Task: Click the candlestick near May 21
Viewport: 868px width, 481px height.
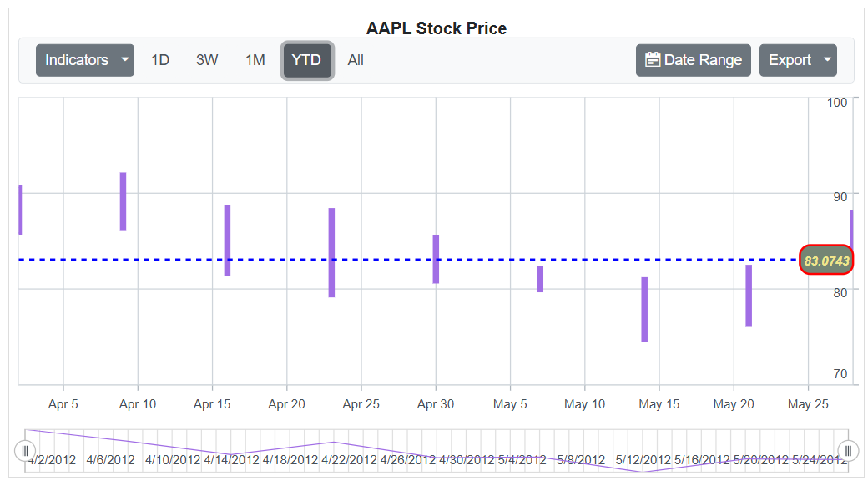Action: point(749,295)
